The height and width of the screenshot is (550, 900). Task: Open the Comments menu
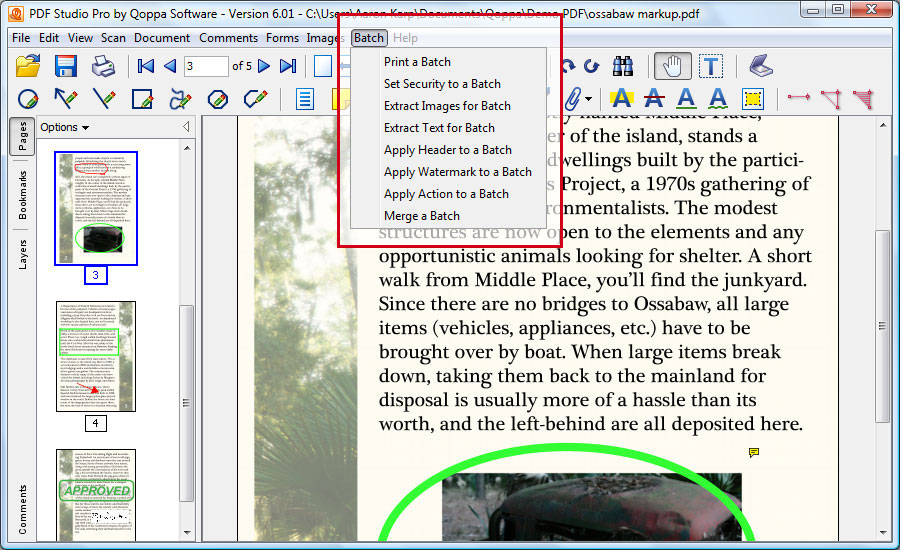point(228,38)
